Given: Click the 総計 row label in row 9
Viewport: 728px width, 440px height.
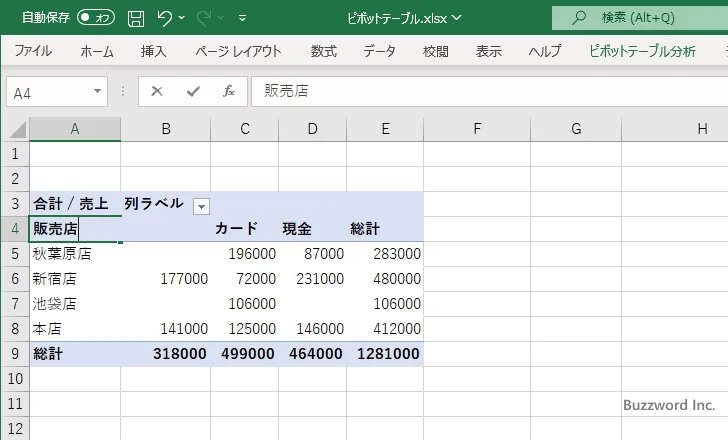Looking at the screenshot, I should click(75, 354).
